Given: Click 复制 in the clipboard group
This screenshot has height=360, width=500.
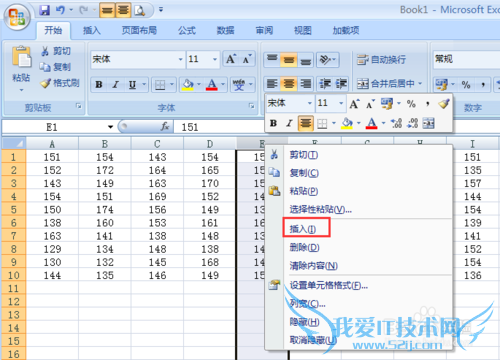Looking at the screenshot, I should (x=55, y=67).
